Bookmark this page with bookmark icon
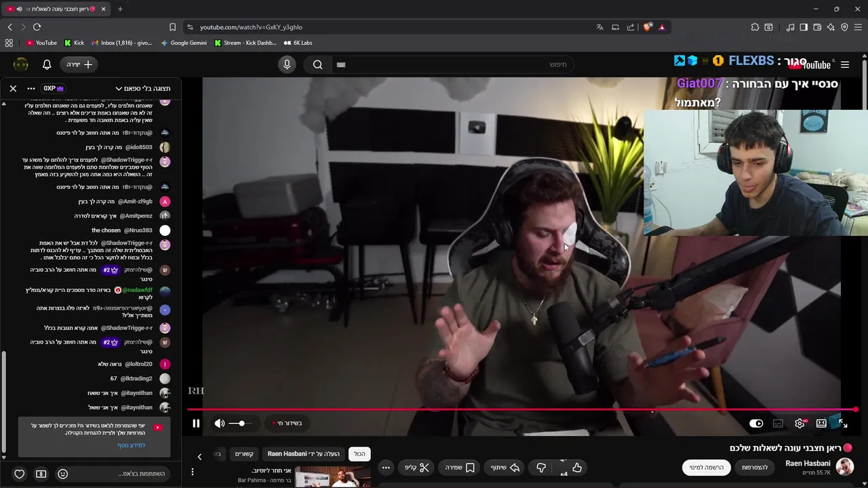868x488 pixels. click(172, 27)
